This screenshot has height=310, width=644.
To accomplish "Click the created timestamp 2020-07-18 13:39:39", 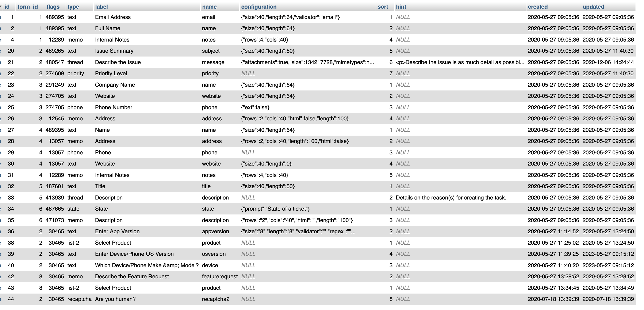I will pyautogui.click(x=553, y=299).
